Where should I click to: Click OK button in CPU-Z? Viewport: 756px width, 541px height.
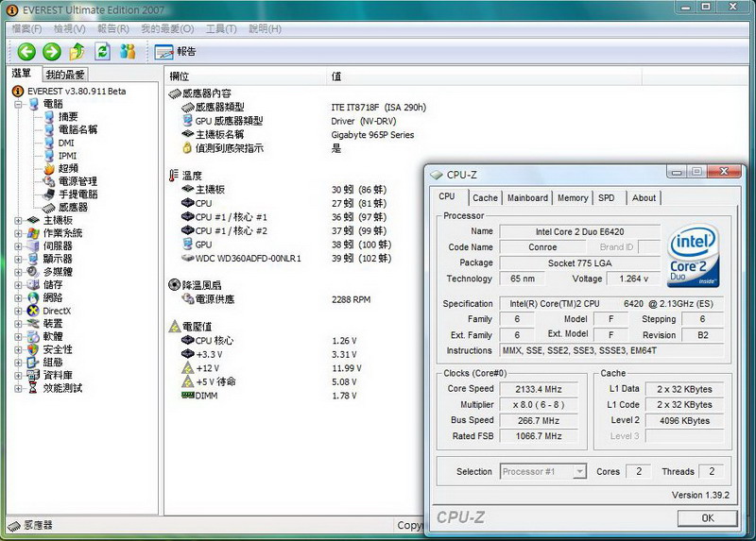pyautogui.click(x=707, y=518)
